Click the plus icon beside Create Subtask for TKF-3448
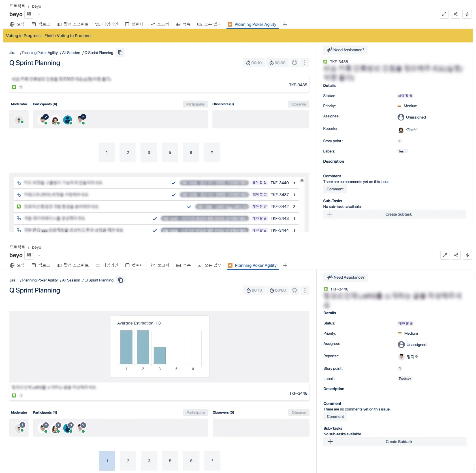Image resolution: width=476 pixels, height=473 pixels. click(x=330, y=442)
